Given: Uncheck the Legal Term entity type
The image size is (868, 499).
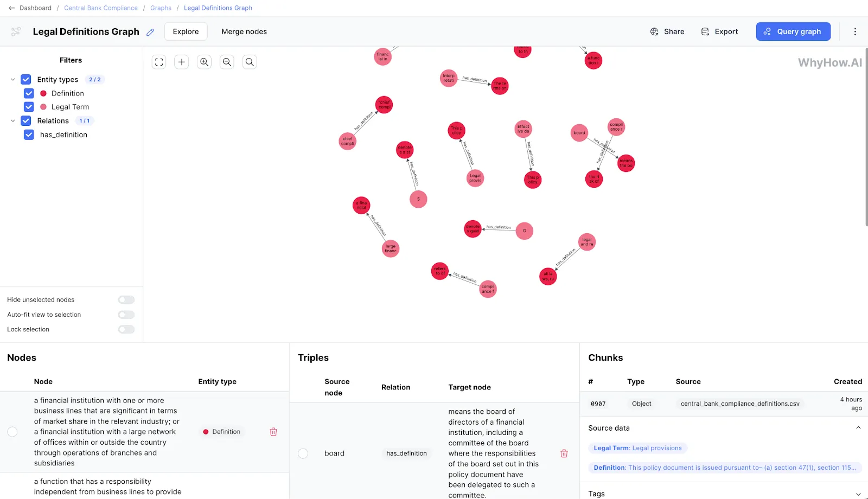Looking at the screenshot, I should coord(29,107).
